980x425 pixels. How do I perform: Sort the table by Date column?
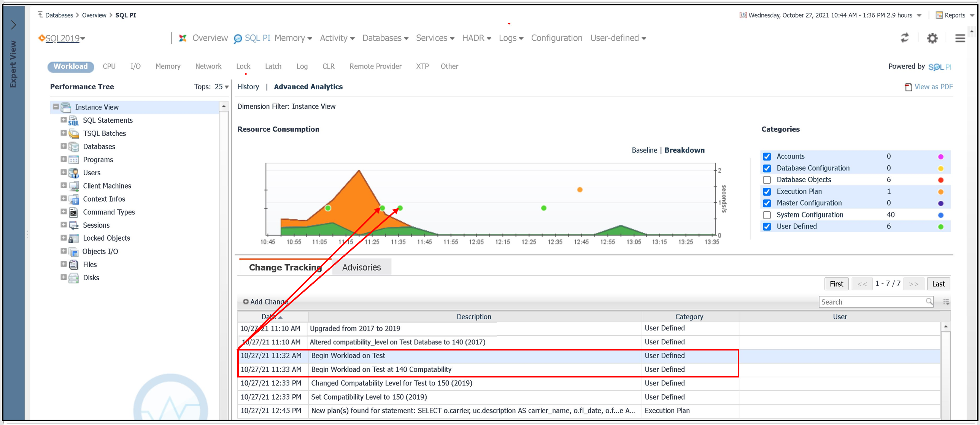click(272, 317)
